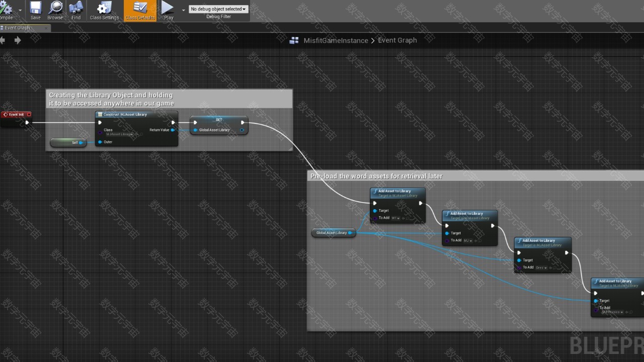Screen dimensions: 644x362
Task: Click the Find binoculars icon
Action: [76, 10]
